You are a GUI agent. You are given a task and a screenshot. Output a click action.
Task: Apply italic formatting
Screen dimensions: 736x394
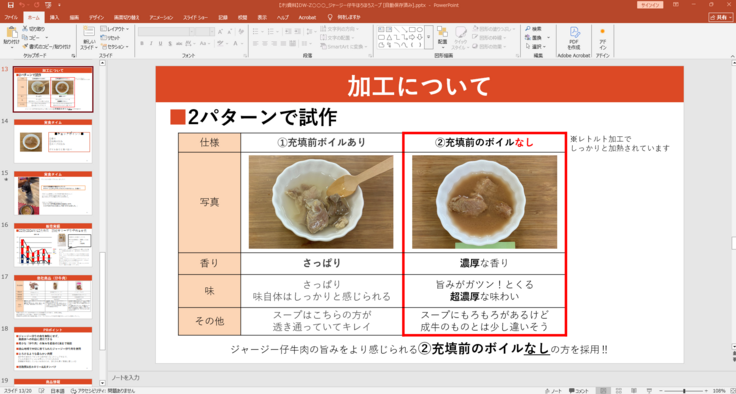pyautogui.click(x=151, y=43)
